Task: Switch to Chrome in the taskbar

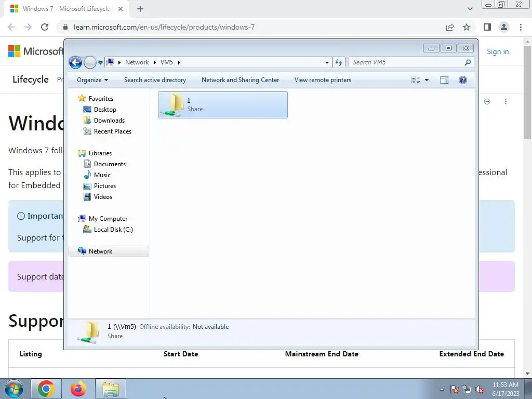Action: (x=46, y=389)
